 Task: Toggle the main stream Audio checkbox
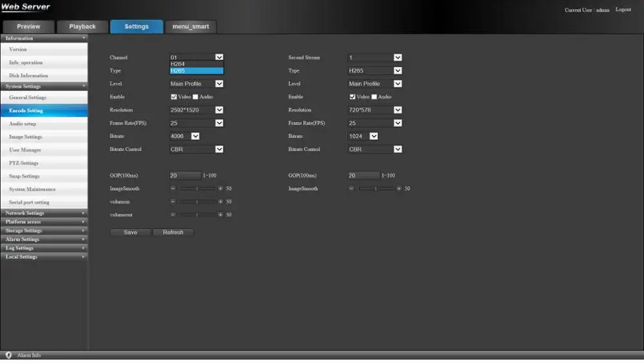(x=196, y=97)
